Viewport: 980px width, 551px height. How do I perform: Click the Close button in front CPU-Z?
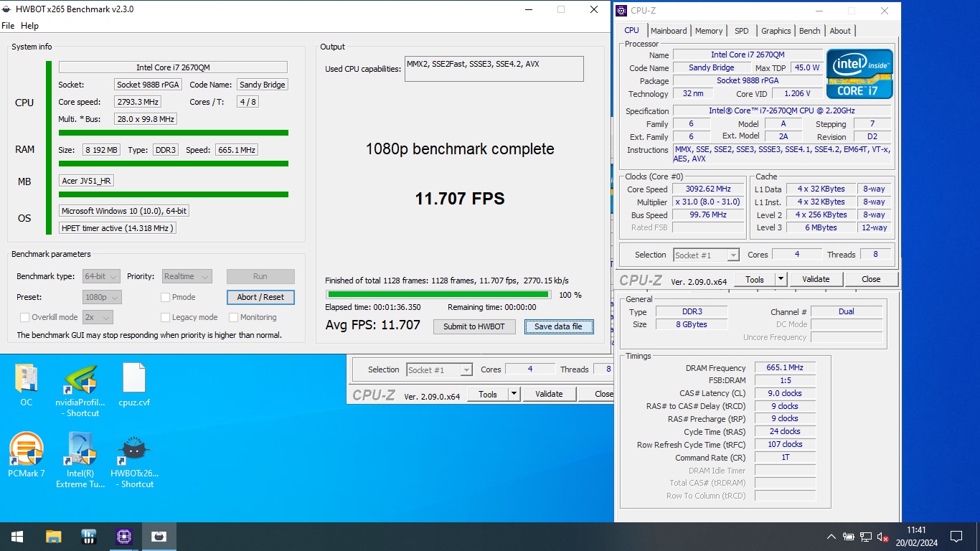pyautogui.click(x=871, y=279)
